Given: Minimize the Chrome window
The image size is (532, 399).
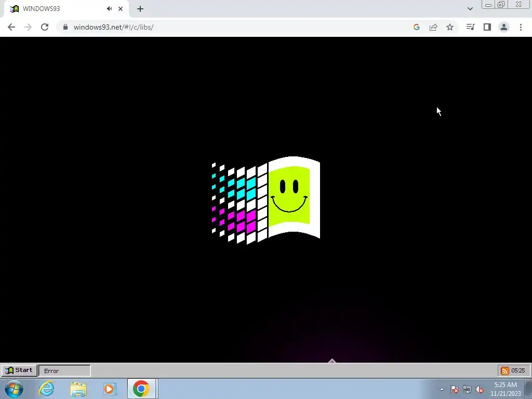Looking at the screenshot, I should pyautogui.click(x=488, y=4).
